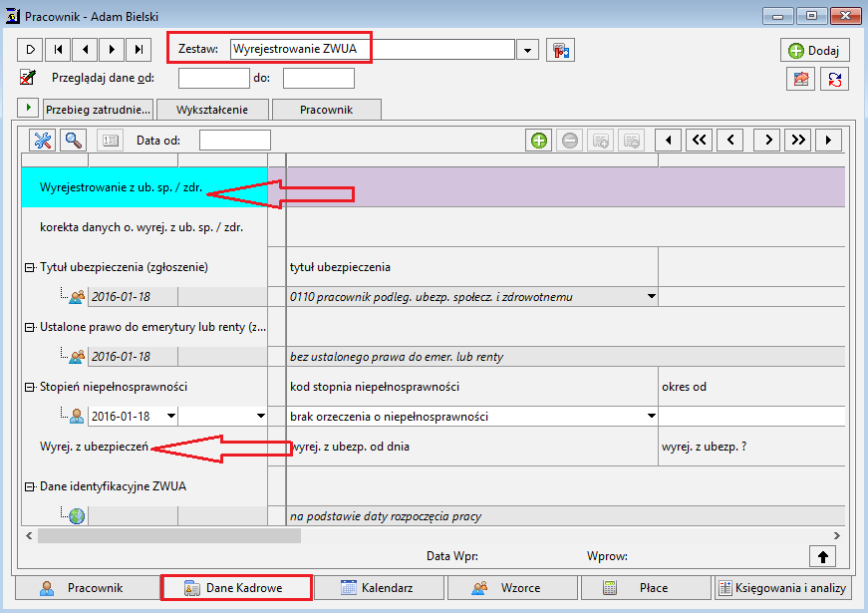The width and height of the screenshot is (868, 613).
Task: Jump to the first employee record
Action: pyautogui.click(x=58, y=50)
